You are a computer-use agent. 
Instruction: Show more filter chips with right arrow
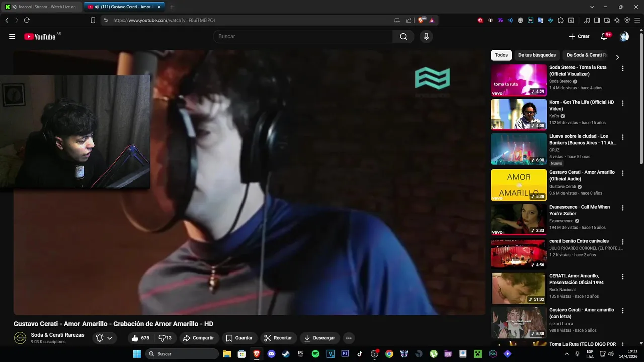pos(617,57)
